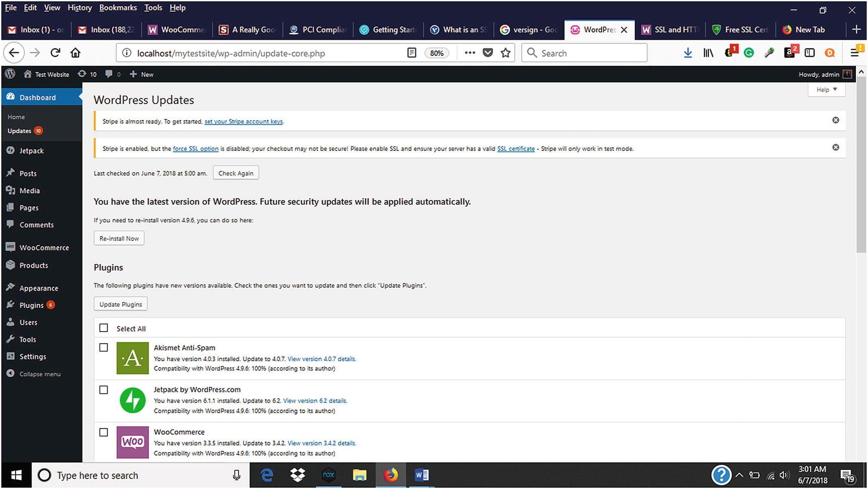This screenshot has height=489, width=868.
Task: Toggle reader view icon in address bar
Action: coord(412,53)
